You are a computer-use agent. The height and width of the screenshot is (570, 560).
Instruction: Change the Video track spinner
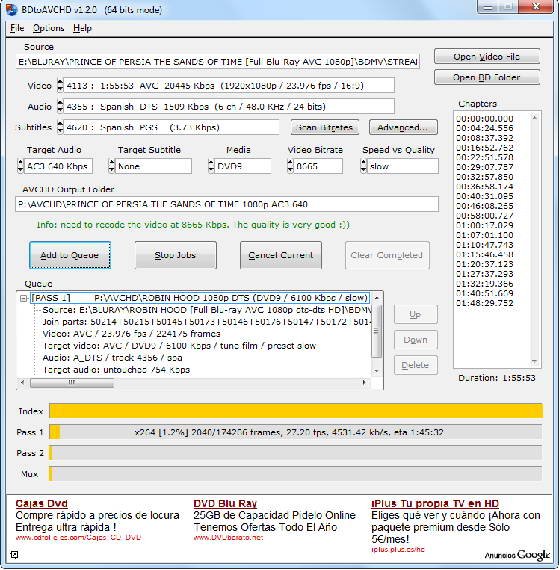coord(60,85)
